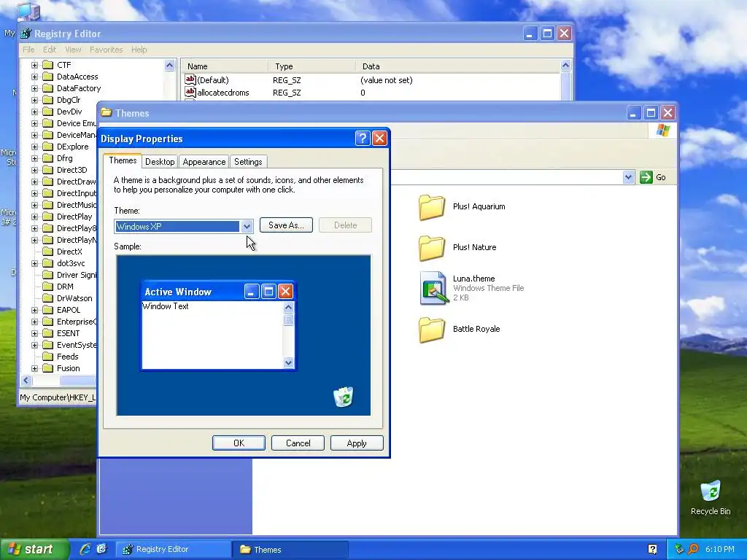This screenshot has width=747, height=560.
Task: Expand the Direct3D registry key
Action: click(x=34, y=170)
